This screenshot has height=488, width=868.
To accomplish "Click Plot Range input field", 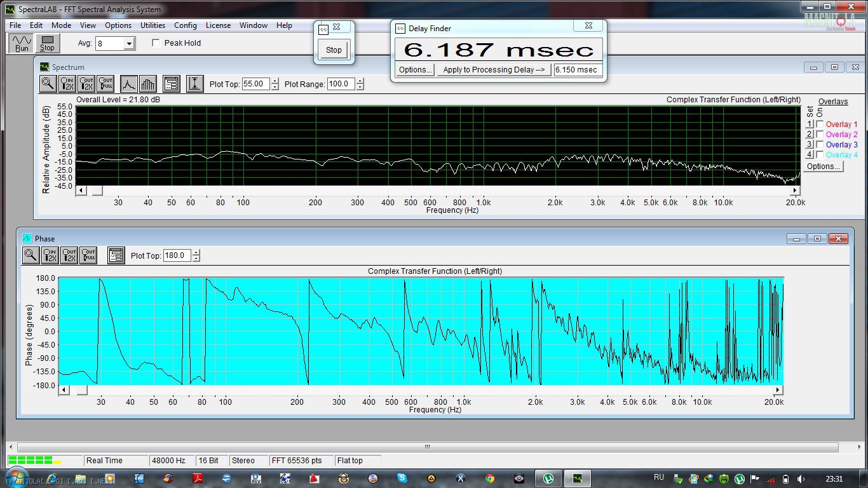I will (342, 84).
